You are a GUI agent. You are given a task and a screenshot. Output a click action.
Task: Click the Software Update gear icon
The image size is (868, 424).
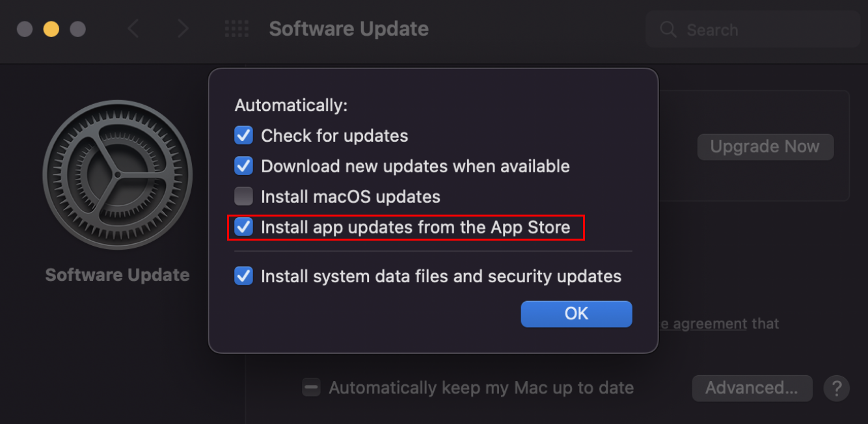pos(118,175)
